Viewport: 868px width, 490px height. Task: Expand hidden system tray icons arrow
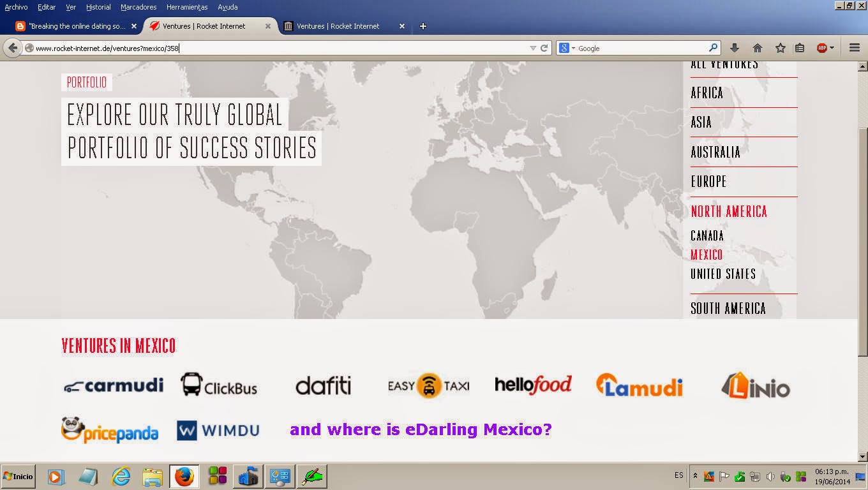point(695,476)
